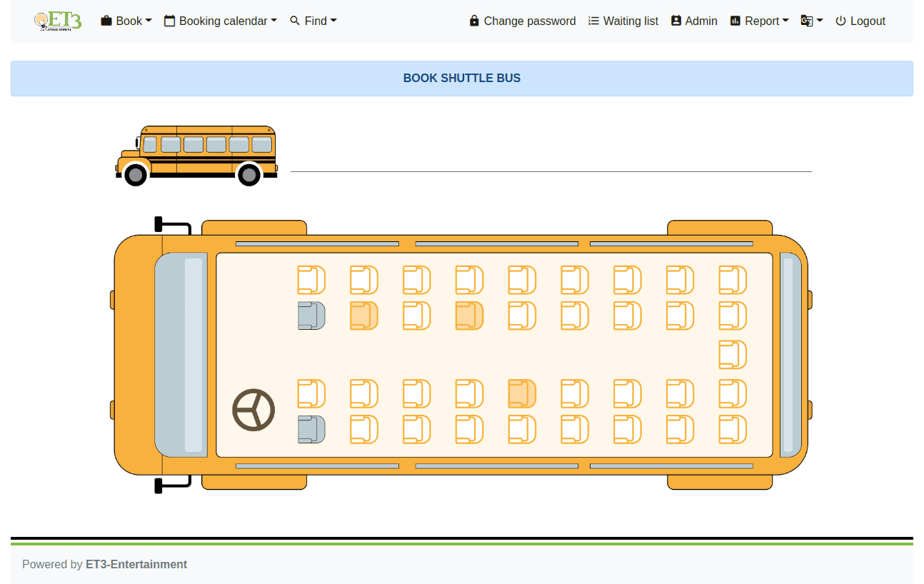
Task: Open the Waiting list link
Action: [623, 21]
